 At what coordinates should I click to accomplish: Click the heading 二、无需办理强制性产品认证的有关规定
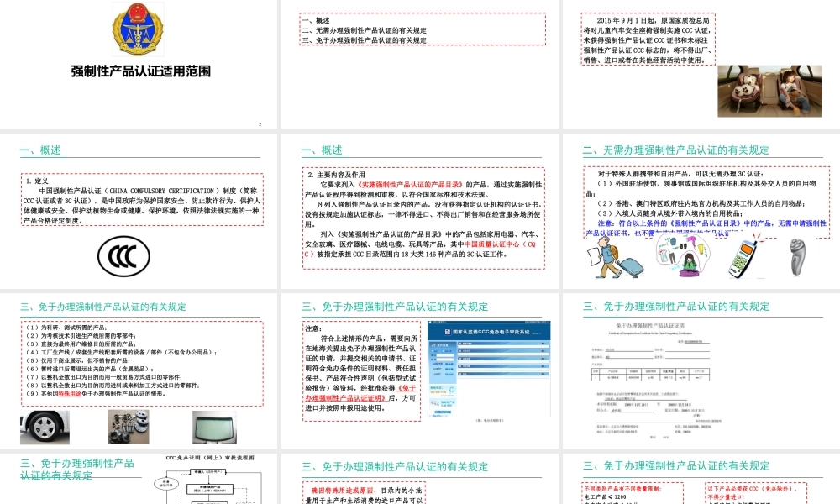677,150
